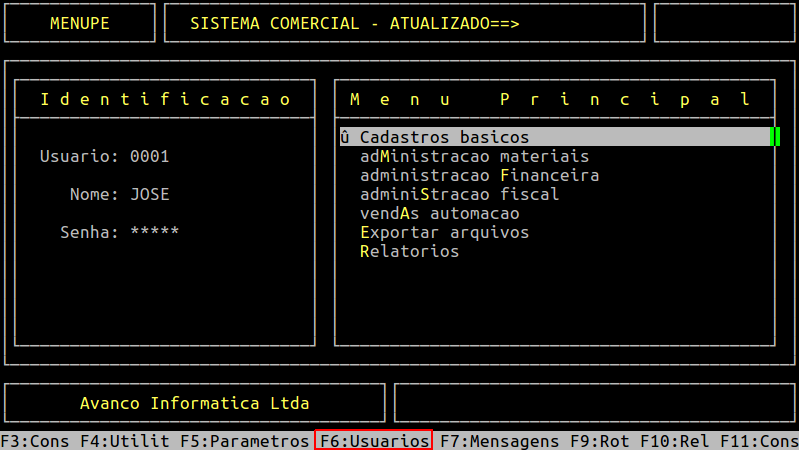Click the Usuario field value 0001
The width and height of the screenshot is (799, 450).
[150, 156]
